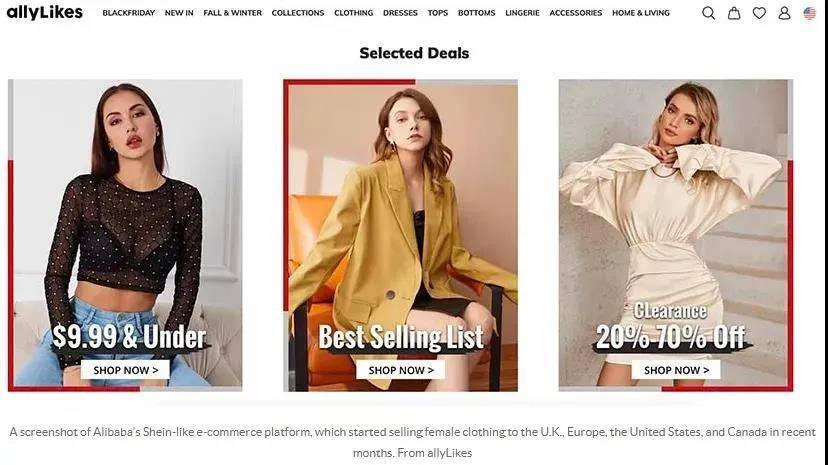Image resolution: width=828 pixels, height=465 pixels.
Task: Open the TOPS menu item
Action: pyautogui.click(x=438, y=13)
